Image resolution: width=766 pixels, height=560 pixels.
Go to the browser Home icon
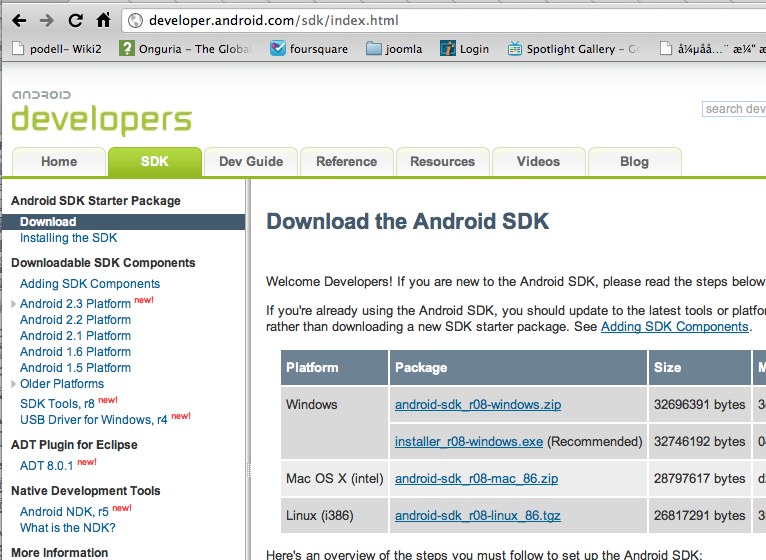click(104, 20)
